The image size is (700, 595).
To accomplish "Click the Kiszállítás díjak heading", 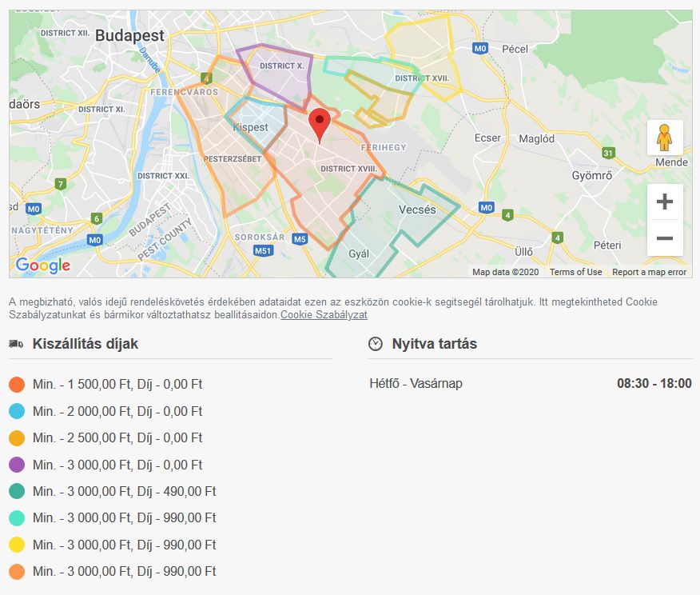I will pos(86,344).
